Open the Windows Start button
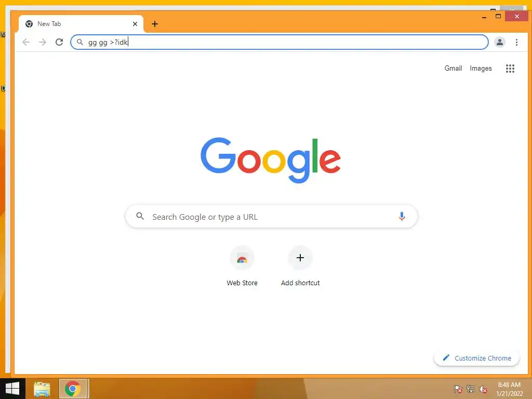532x399 pixels. [12, 389]
